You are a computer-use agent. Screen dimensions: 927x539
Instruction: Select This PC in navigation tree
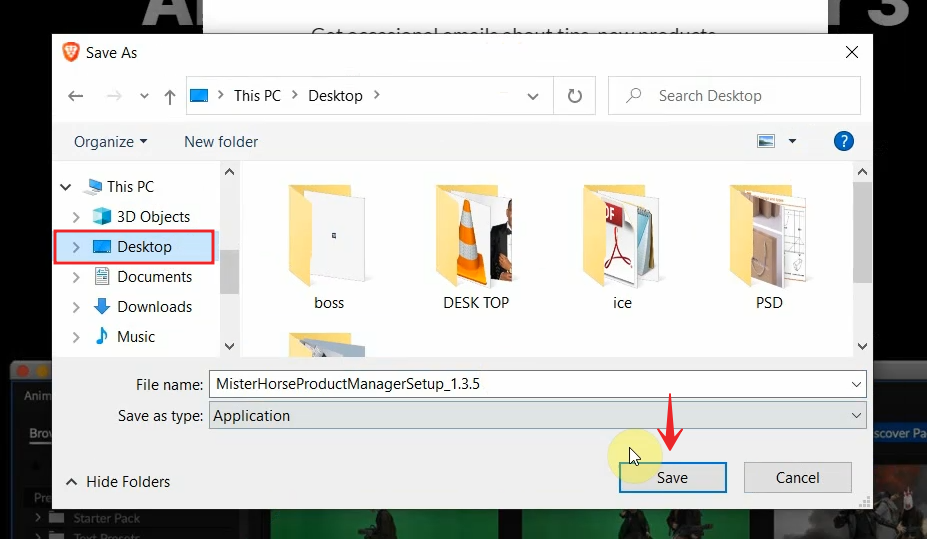[x=130, y=187]
